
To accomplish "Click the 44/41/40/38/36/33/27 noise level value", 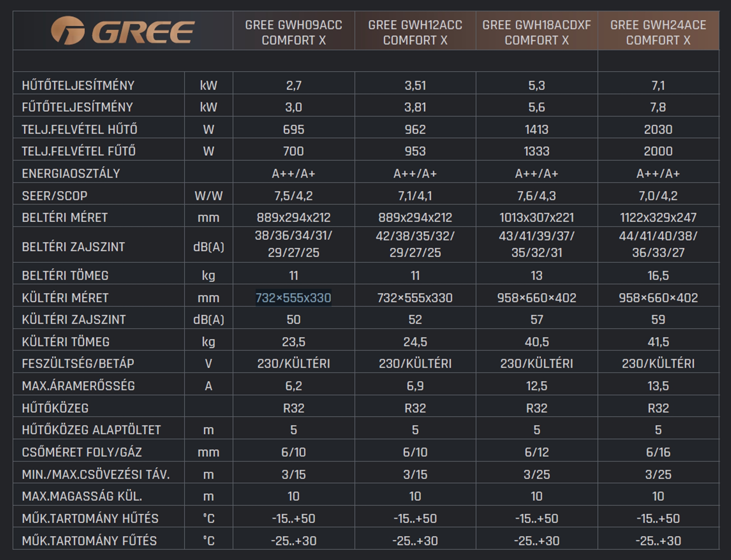I will 658,244.
